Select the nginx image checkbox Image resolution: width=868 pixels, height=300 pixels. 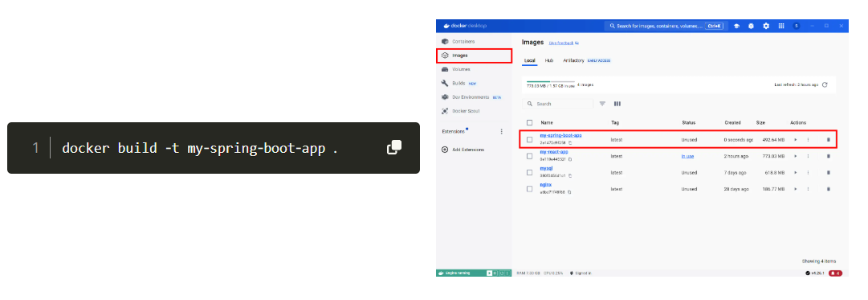[530, 188]
